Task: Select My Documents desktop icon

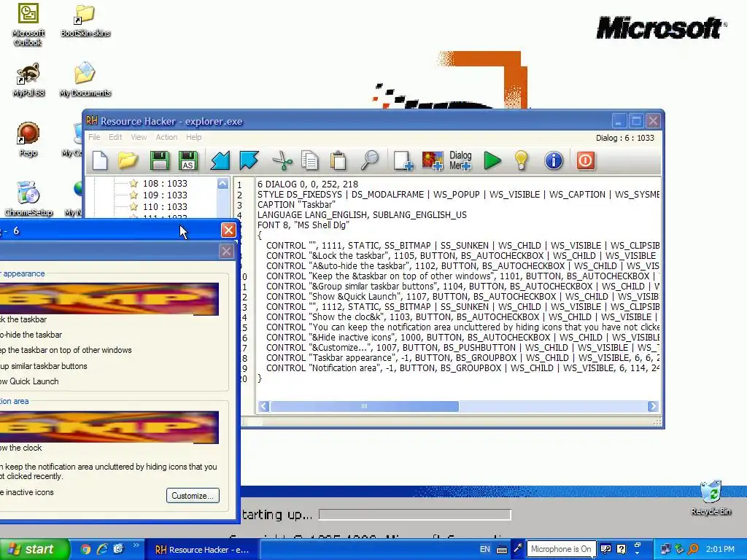Action: (x=85, y=79)
